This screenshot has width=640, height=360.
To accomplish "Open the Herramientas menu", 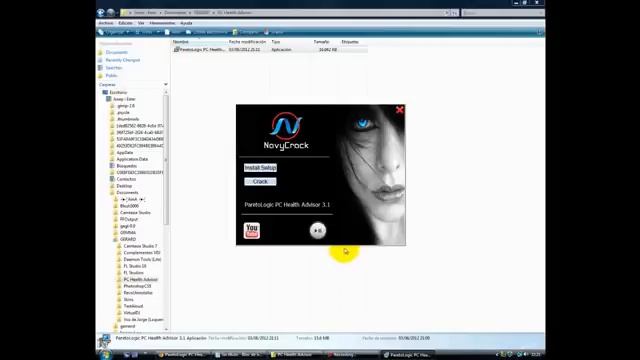I will click(x=162, y=23).
